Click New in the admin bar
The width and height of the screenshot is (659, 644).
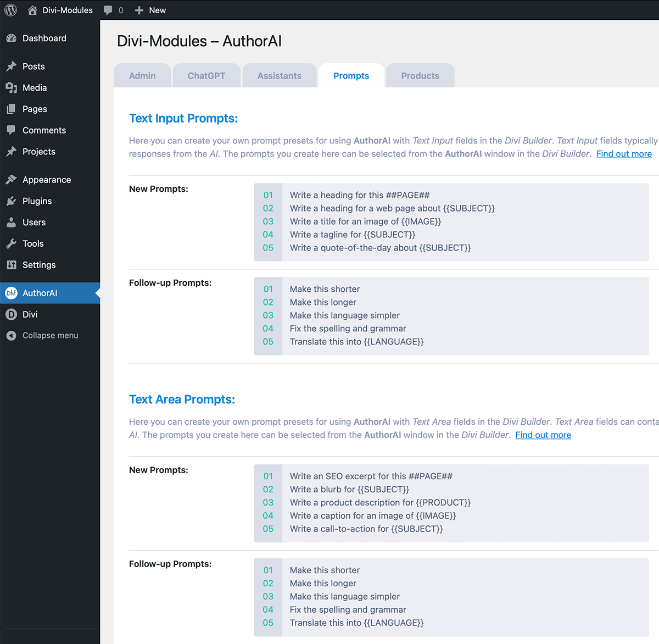(158, 10)
